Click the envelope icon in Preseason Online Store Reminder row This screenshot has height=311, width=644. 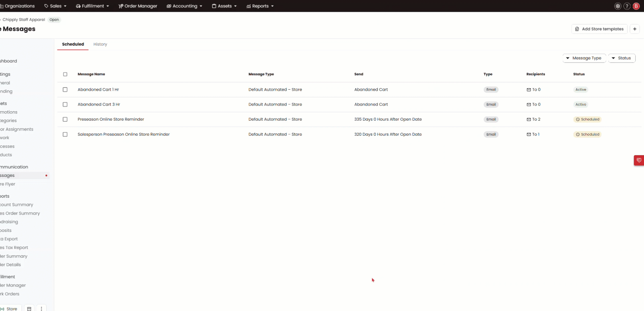[x=528, y=119]
